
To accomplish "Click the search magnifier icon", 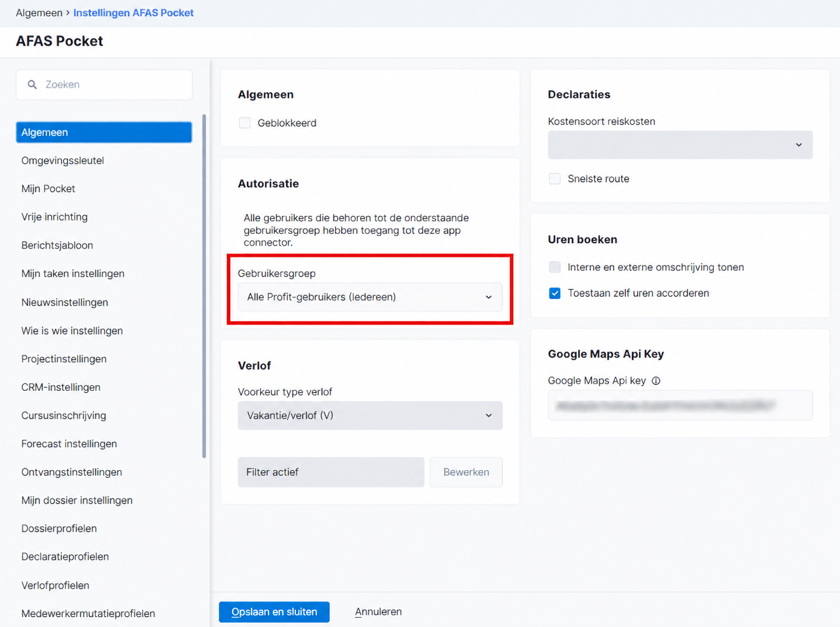I will [32, 85].
